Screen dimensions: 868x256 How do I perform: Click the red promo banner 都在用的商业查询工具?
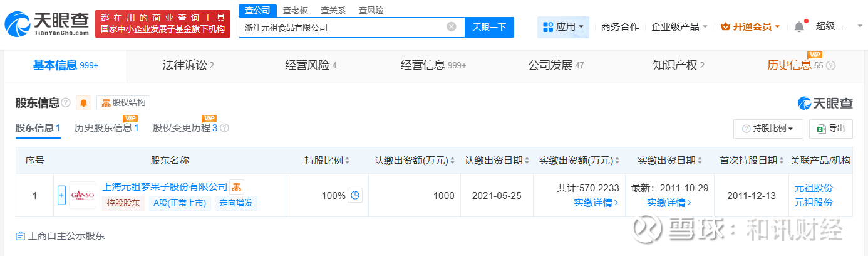[163, 24]
